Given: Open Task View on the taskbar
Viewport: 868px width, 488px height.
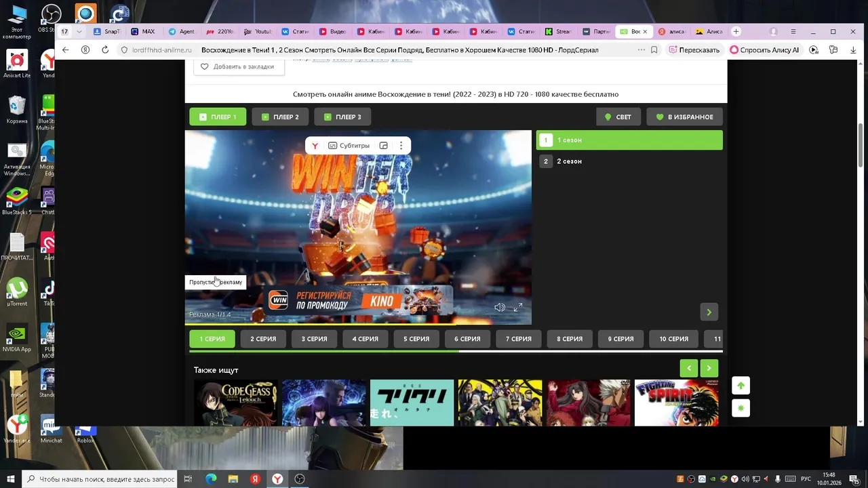Looking at the screenshot, I should (188, 479).
